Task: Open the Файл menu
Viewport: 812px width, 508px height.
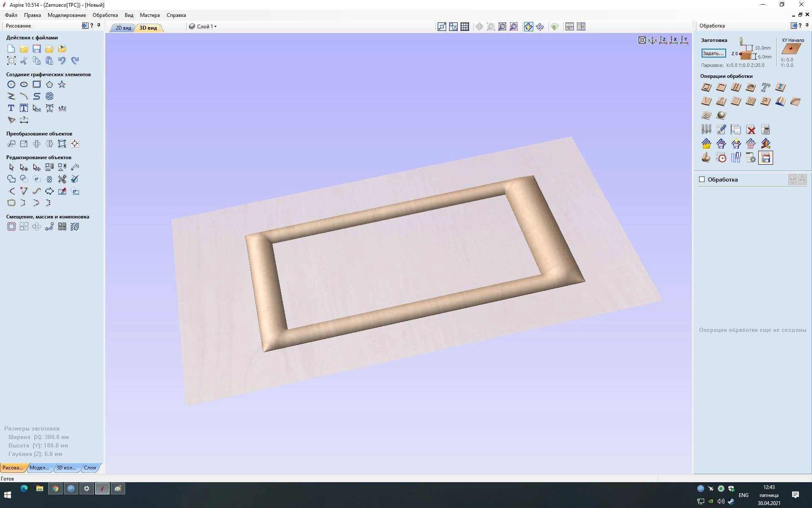Action: [11, 15]
